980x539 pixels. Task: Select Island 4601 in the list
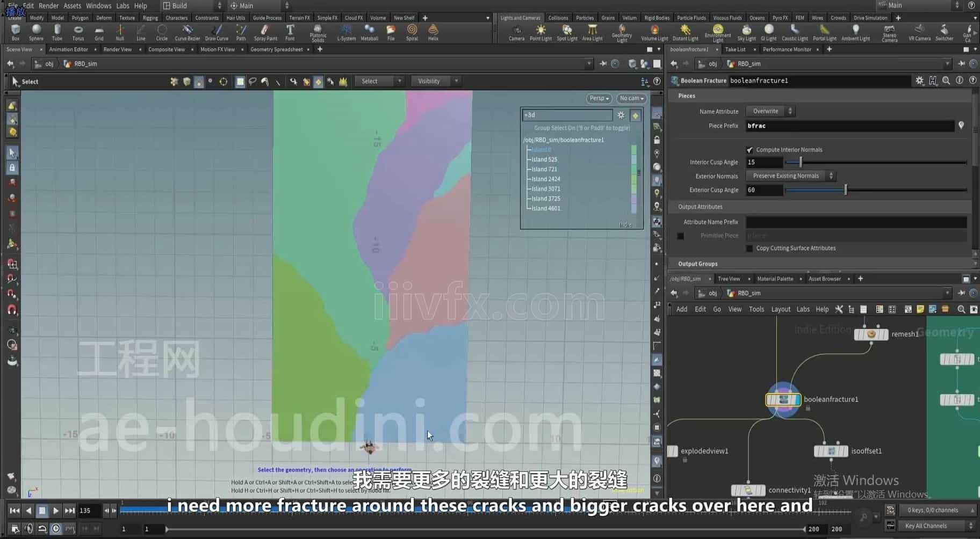pos(545,208)
